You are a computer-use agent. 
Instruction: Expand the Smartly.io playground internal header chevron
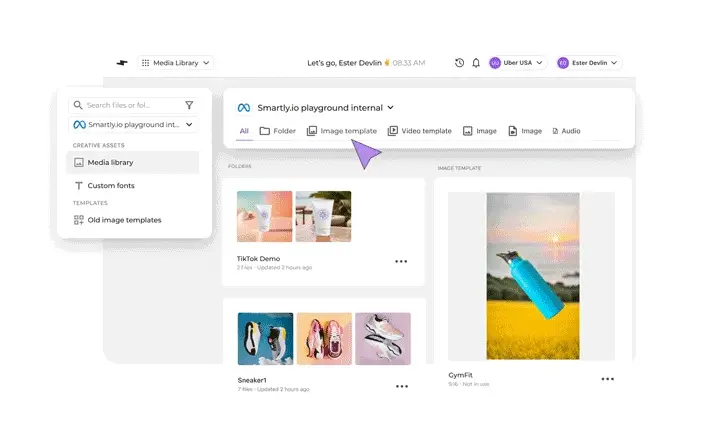click(x=391, y=108)
